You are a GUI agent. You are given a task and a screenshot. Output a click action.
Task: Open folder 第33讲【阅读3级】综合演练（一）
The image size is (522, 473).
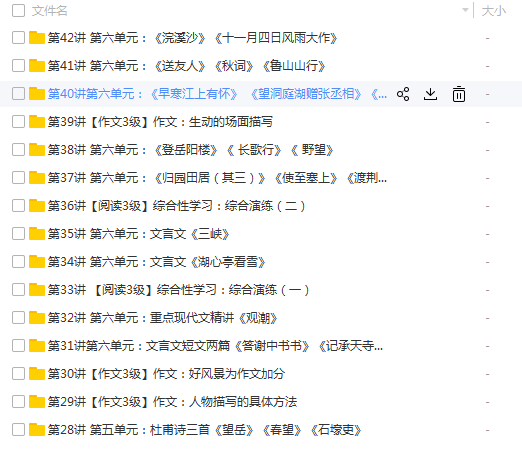pos(178,290)
